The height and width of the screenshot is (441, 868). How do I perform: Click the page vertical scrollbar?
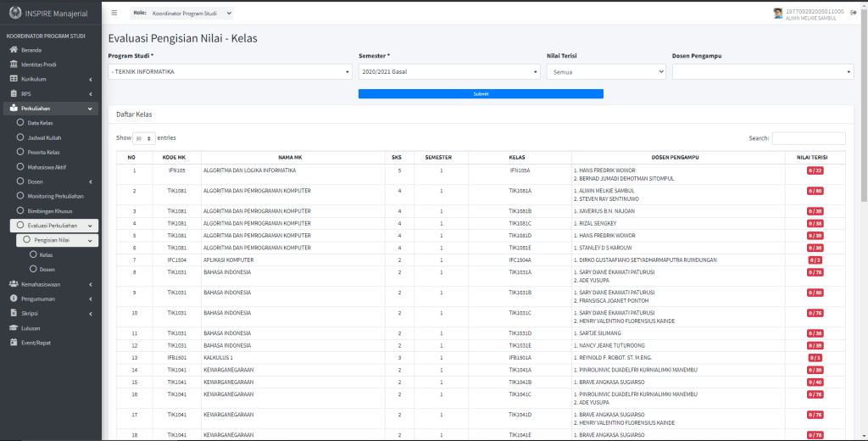click(864, 105)
